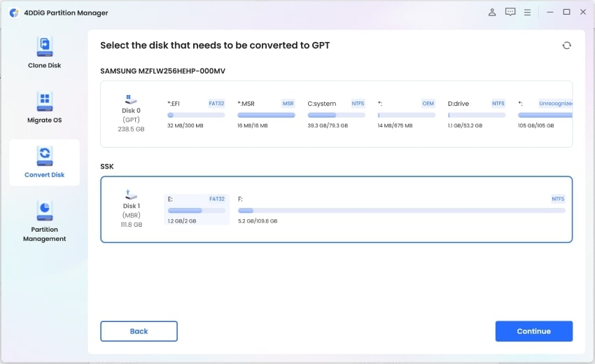The height and width of the screenshot is (364, 595).
Task: Click "39.3 GB/79.3 GB" size text
Action: (328, 125)
